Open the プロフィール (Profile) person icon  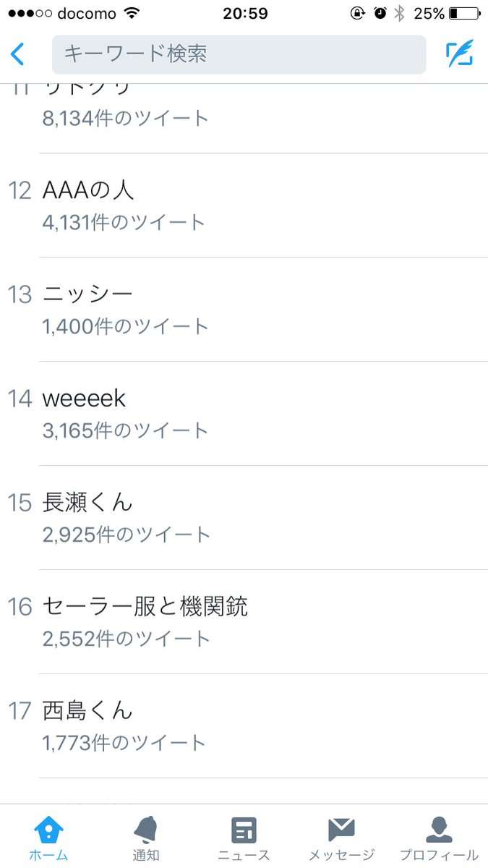[439, 828]
